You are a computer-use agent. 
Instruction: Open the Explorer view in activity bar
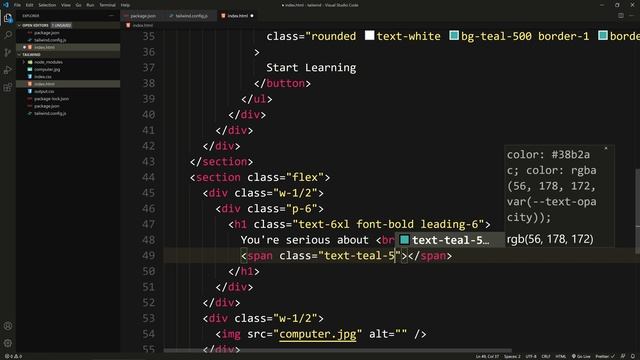point(8,18)
